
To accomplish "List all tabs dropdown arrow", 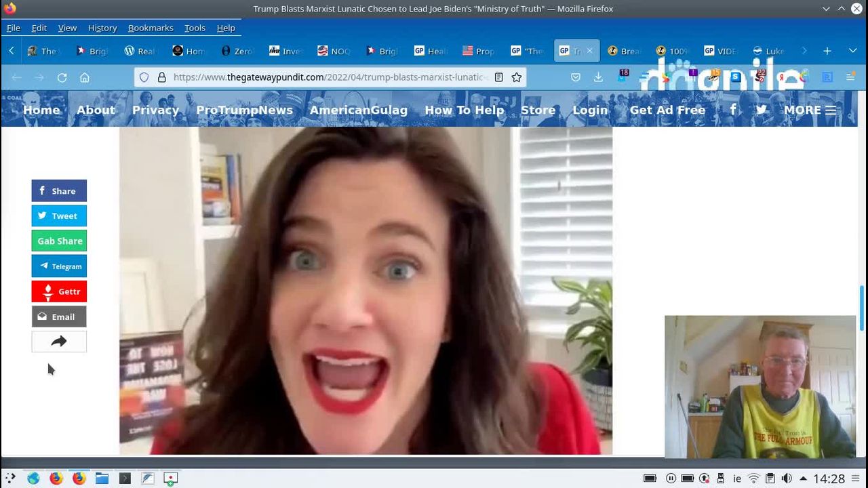I will (x=852, y=51).
